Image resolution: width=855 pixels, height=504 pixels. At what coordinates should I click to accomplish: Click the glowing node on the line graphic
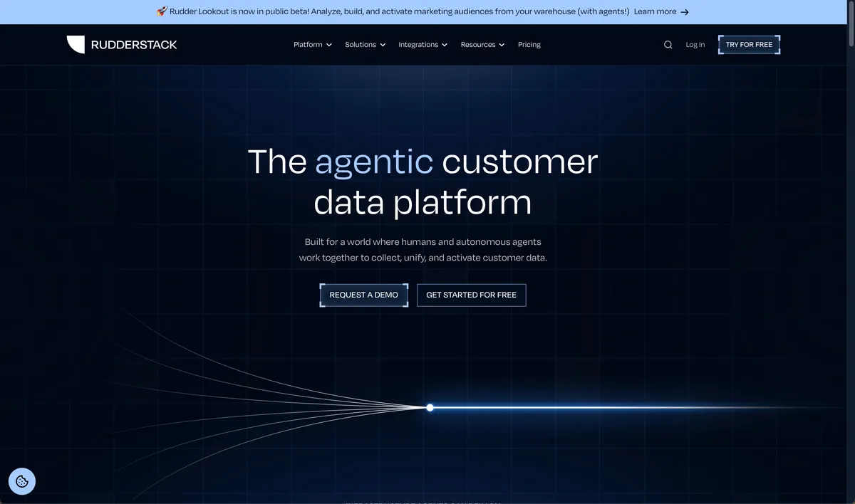click(x=430, y=407)
